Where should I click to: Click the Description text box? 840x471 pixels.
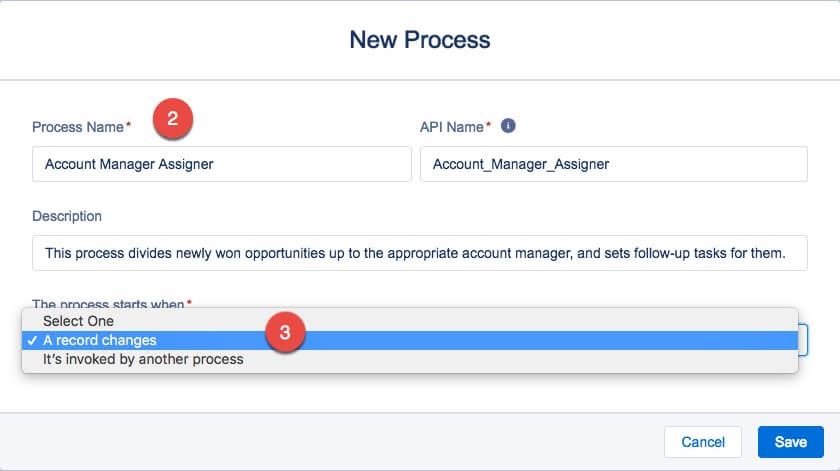[x=419, y=254]
